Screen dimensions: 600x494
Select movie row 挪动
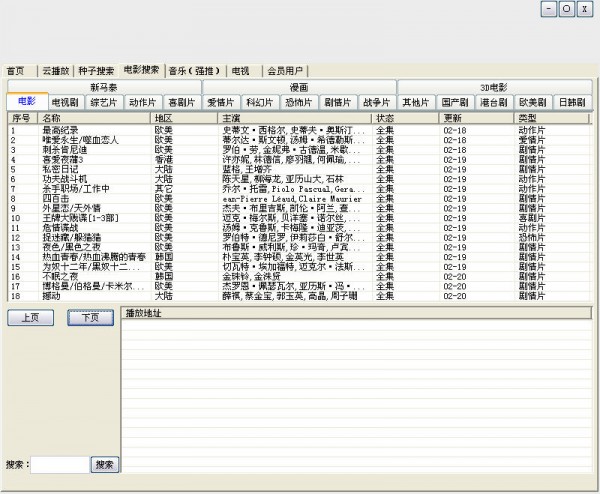[298, 296]
